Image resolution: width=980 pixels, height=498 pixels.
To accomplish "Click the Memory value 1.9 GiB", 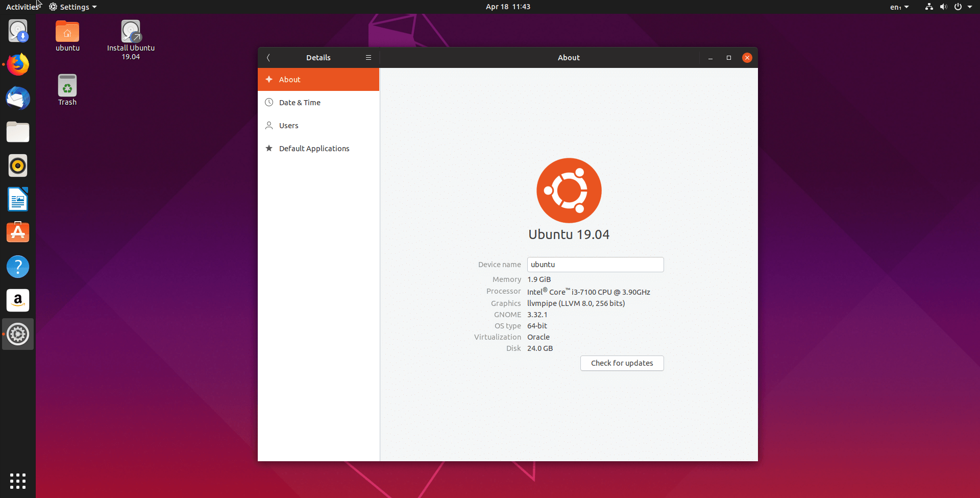I will coord(539,279).
